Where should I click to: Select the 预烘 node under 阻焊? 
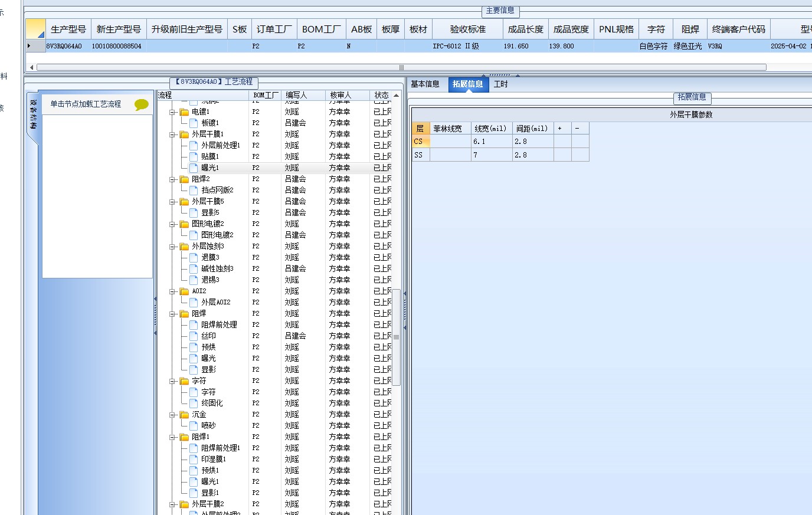208,347
